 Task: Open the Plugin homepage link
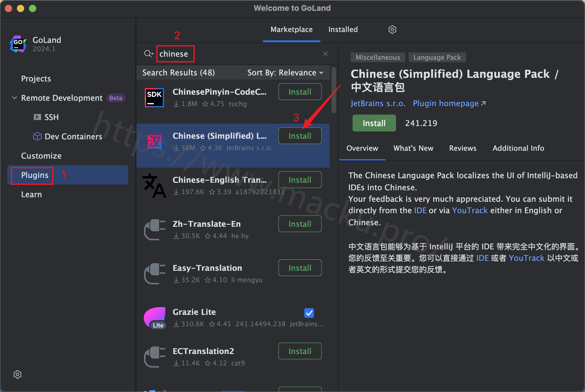point(446,103)
